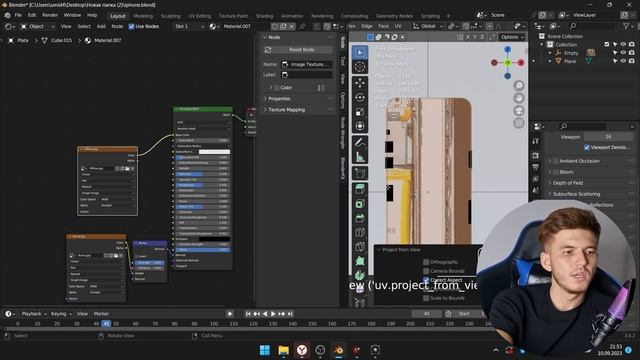Open the Playback dropdown in timeline
640x360 pixels.
[x=34, y=314]
